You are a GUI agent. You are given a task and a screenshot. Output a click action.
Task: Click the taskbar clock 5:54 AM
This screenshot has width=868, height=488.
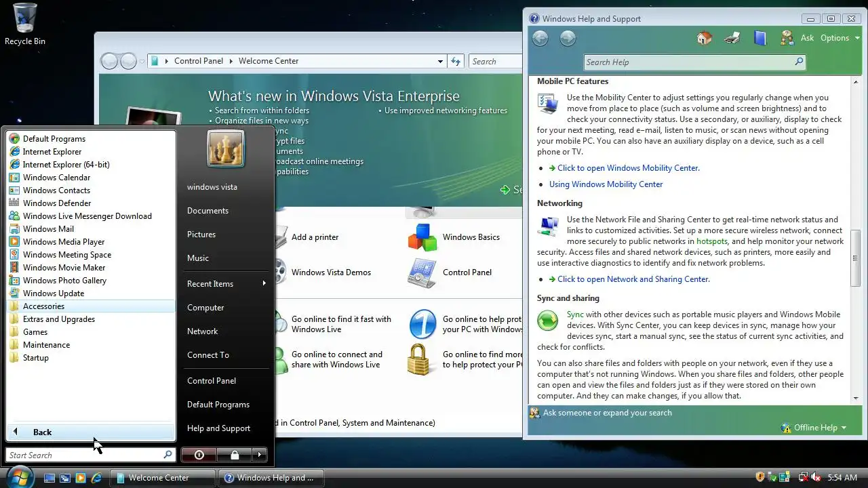tap(842, 478)
